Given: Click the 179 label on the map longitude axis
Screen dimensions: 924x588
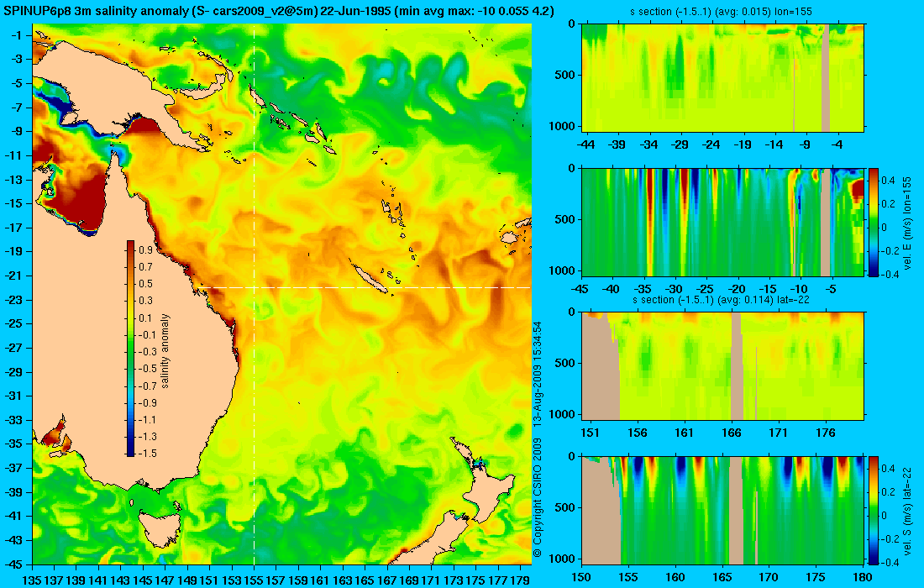Looking at the screenshot, I should 520,580.
